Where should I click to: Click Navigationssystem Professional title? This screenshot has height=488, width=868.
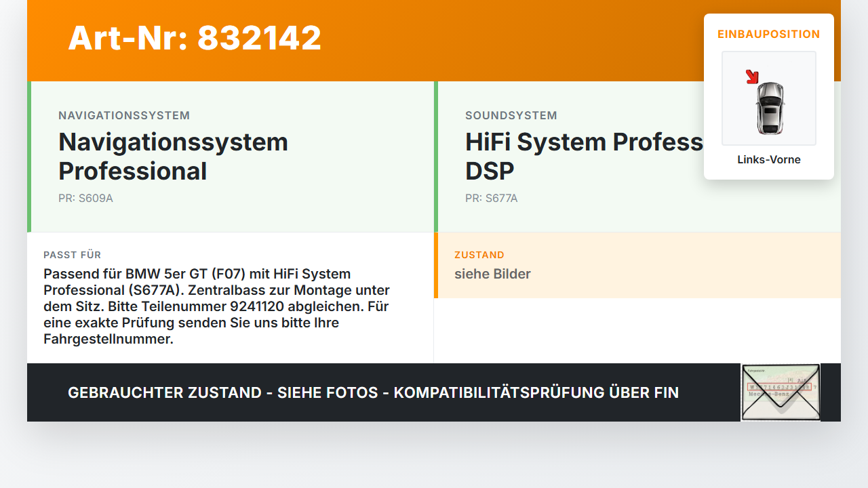tap(174, 157)
